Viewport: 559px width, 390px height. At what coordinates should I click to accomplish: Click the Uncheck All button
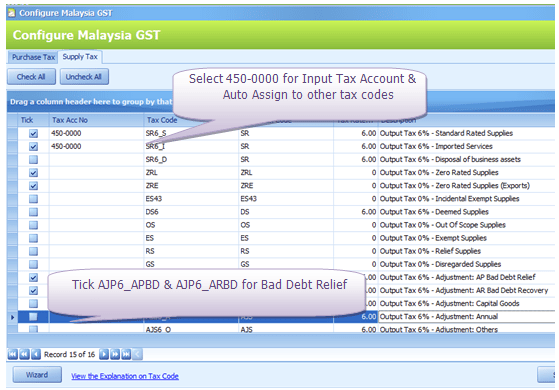(x=84, y=77)
